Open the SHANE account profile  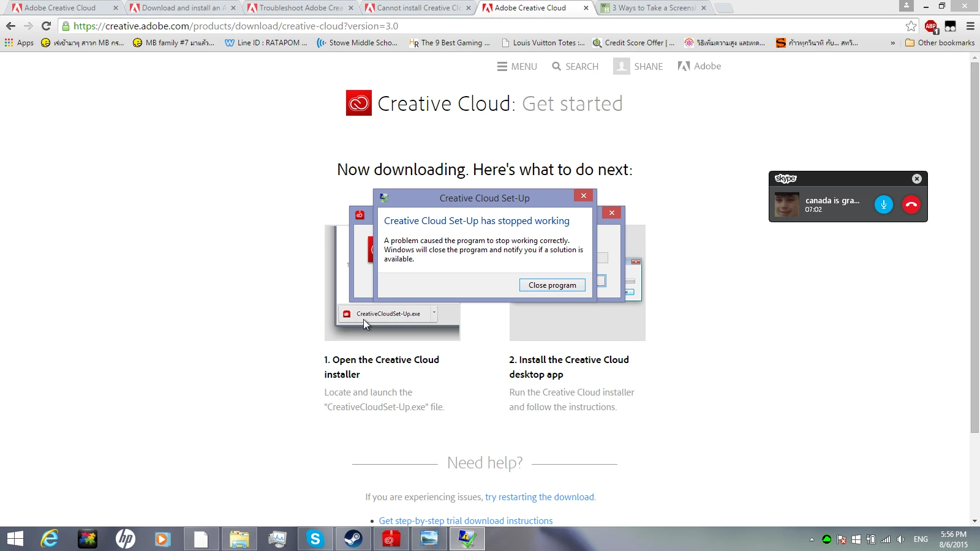(x=638, y=66)
